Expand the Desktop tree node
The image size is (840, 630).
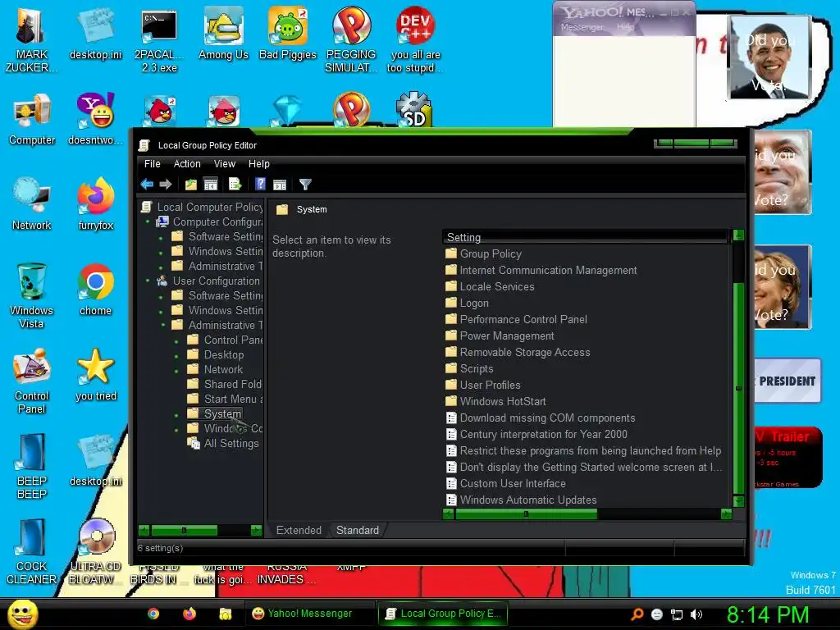tap(176, 355)
